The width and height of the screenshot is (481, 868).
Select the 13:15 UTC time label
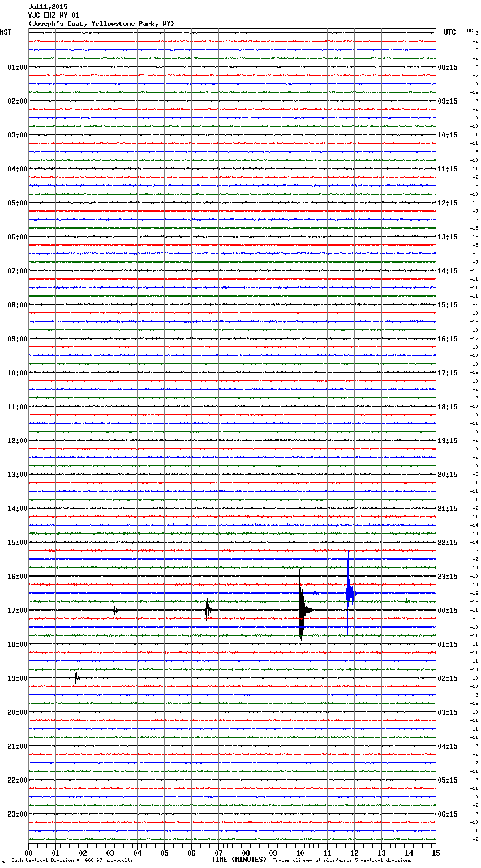tap(448, 237)
